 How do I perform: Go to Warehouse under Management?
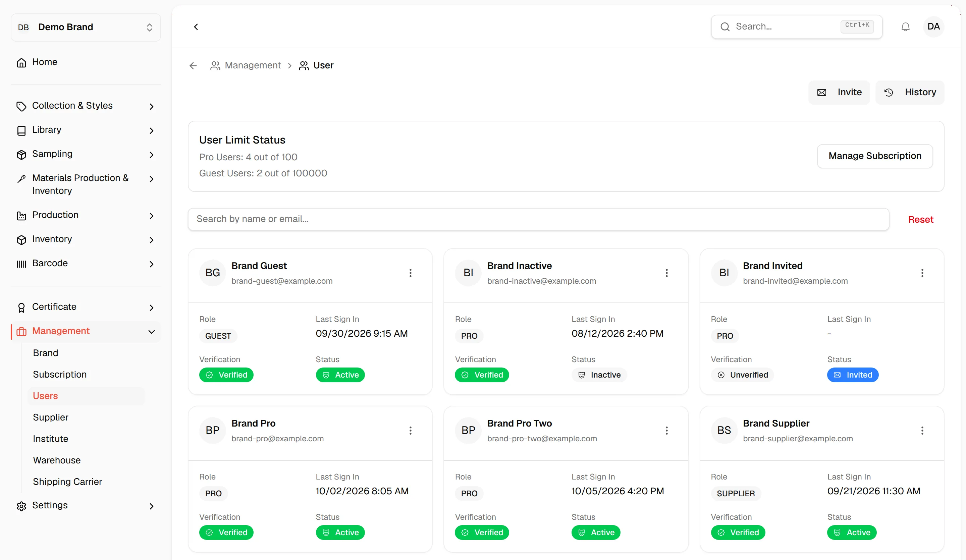(x=57, y=460)
